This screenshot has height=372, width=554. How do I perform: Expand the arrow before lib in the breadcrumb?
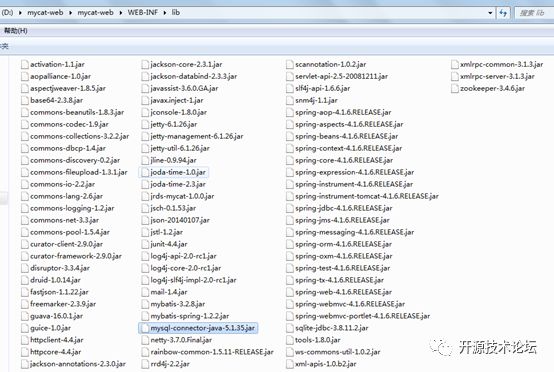pos(165,13)
